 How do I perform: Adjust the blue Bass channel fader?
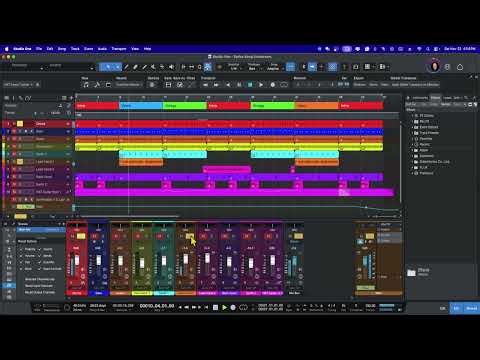pos(98,260)
